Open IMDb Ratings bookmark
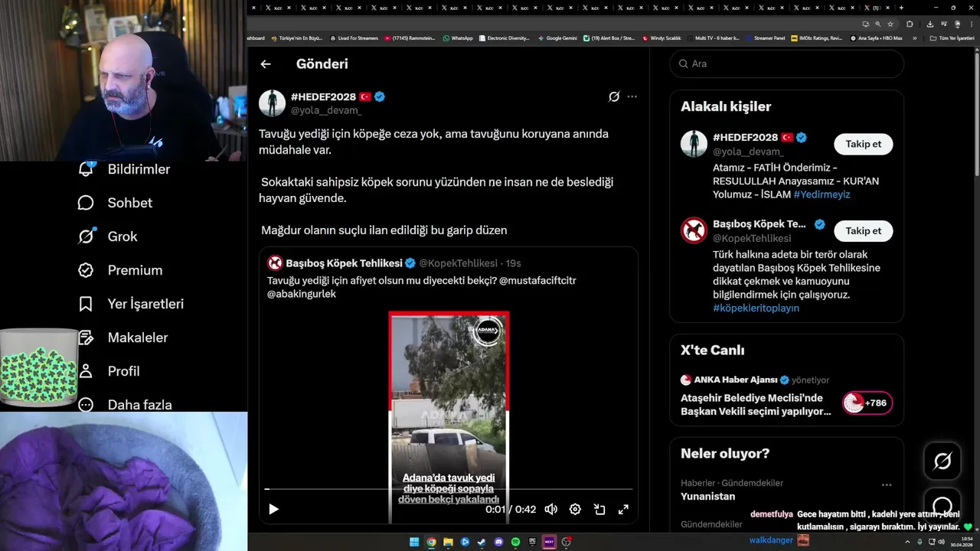 (817, 37)
